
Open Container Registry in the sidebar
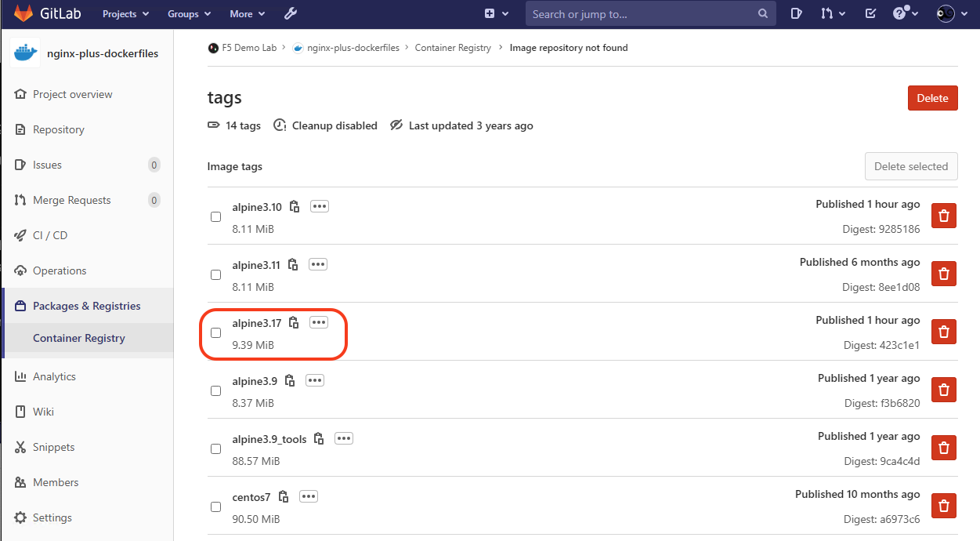click(79, 338)
